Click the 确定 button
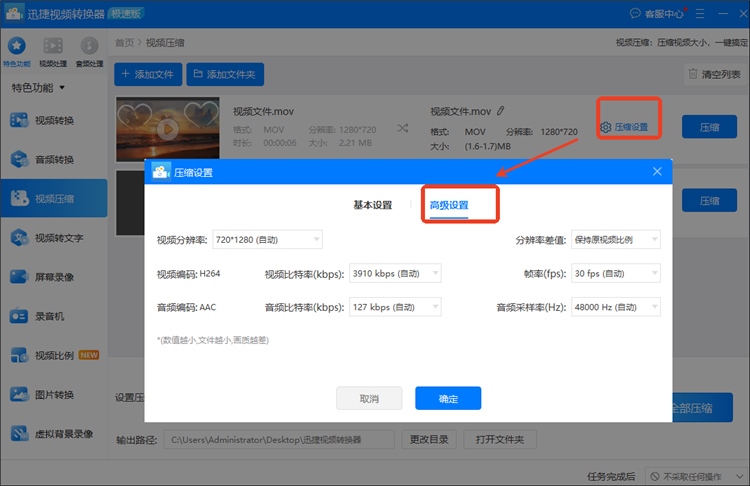 coord(448,399)
